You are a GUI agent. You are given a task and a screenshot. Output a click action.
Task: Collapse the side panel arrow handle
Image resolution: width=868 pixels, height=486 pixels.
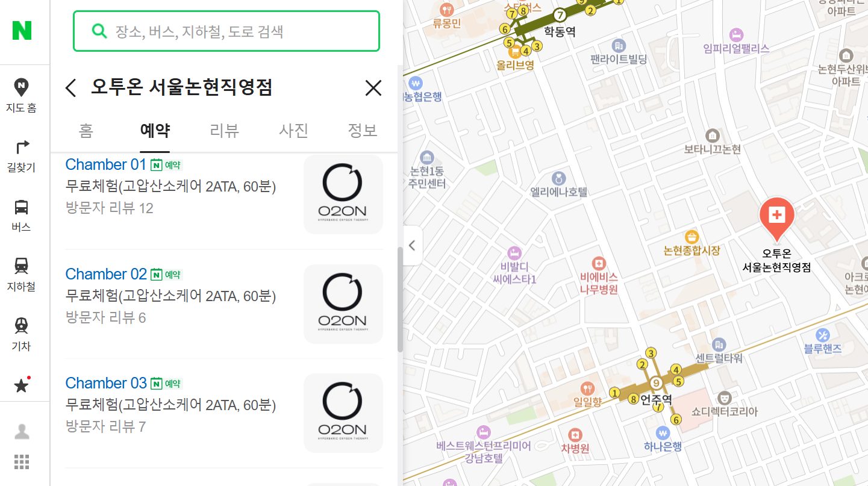[413, 245]
